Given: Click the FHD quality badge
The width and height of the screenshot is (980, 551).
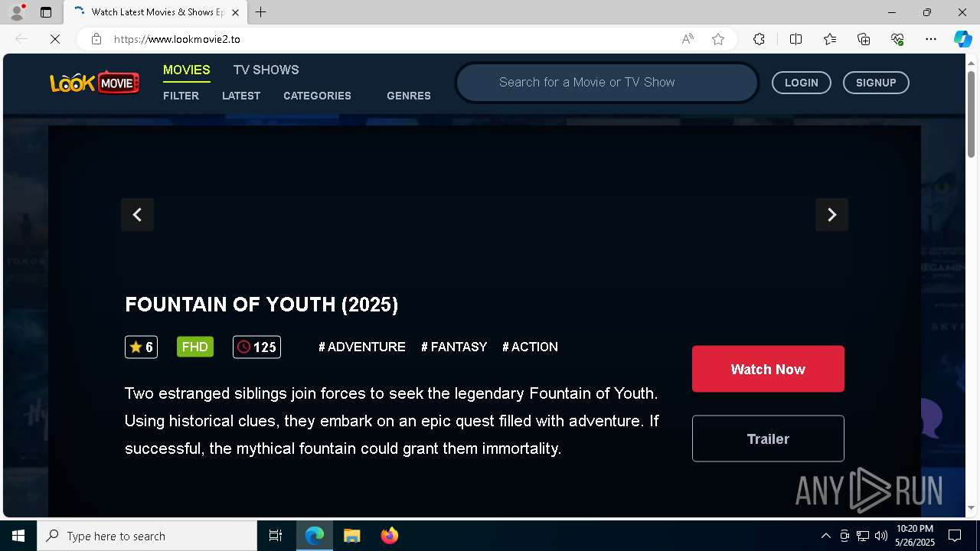Looking at the screenshot, I should tap(195, 347).
